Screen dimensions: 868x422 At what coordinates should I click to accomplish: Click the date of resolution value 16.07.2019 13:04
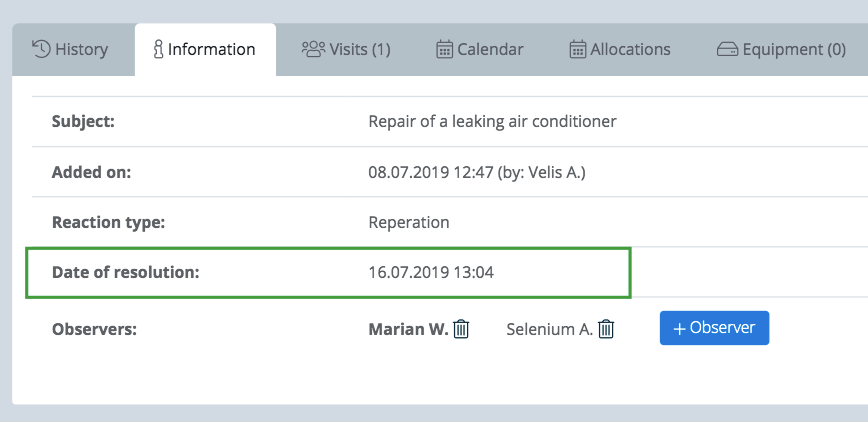coord(431,272)
